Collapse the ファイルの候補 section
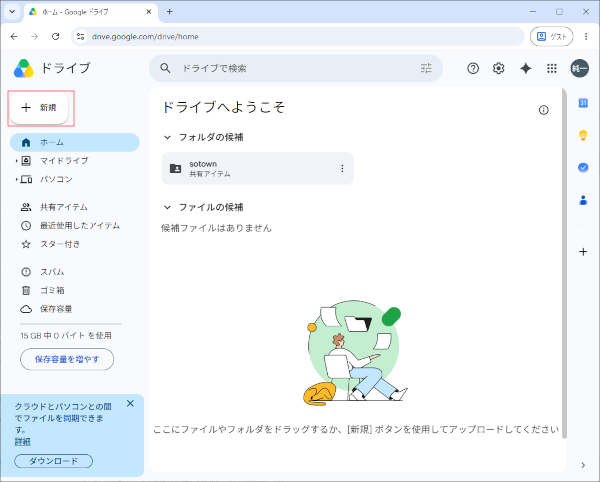The image size is (600, 482). click(167, 207)
